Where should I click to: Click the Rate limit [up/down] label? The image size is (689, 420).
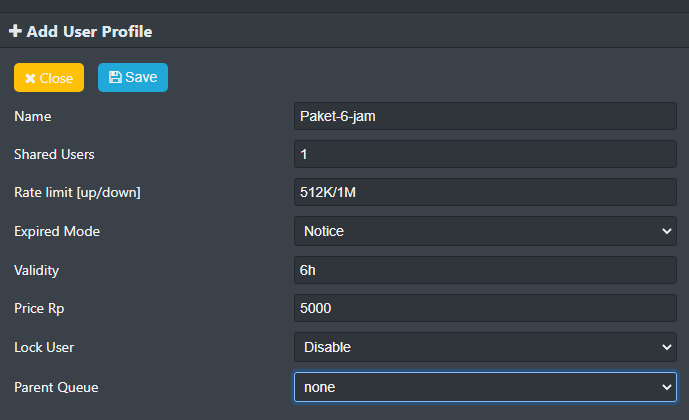pyautogui.click(x=77, y=192)
